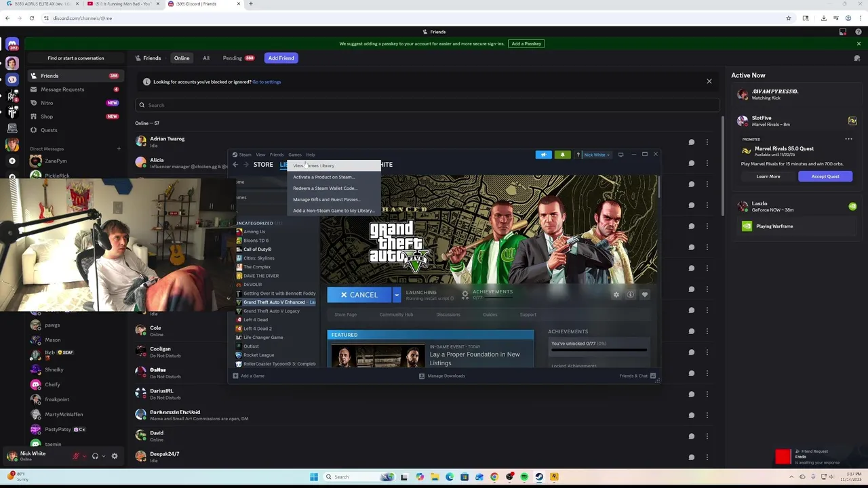This screenshot has height=488, width=868.
Task: Open Discord direct messages home icon
Action: pos(12,45)
